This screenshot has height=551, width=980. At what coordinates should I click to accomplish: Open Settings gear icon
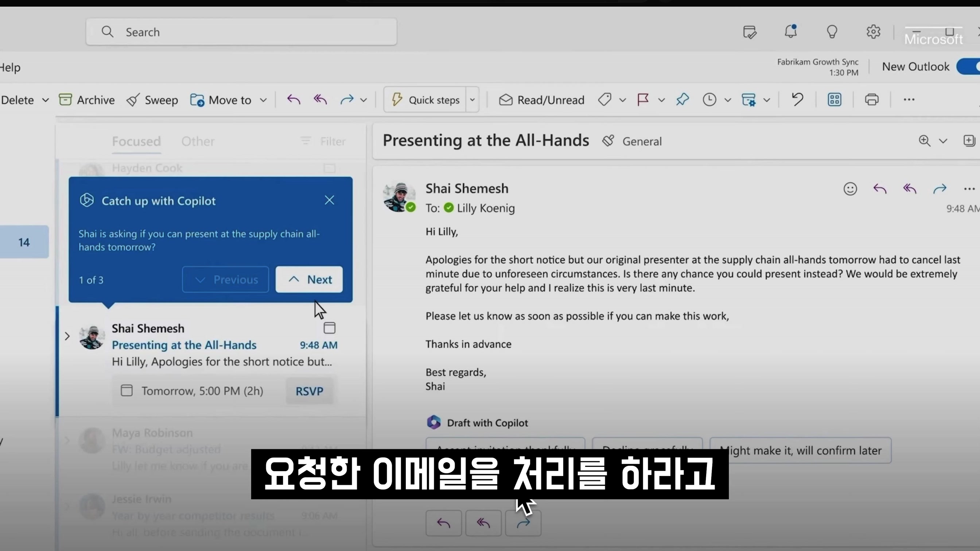point(874,32)
